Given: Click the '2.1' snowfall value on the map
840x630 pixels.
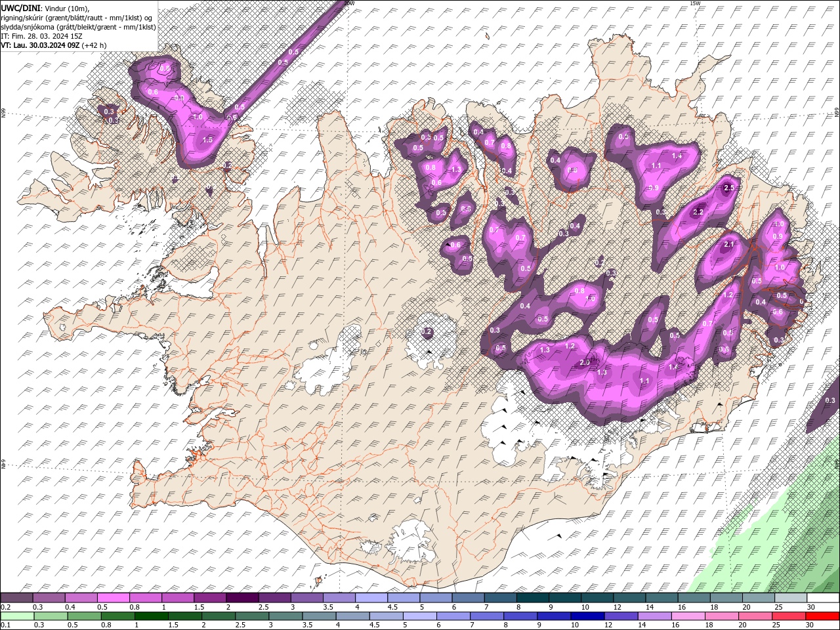Looking at the screenshot, I should point(728,245).
